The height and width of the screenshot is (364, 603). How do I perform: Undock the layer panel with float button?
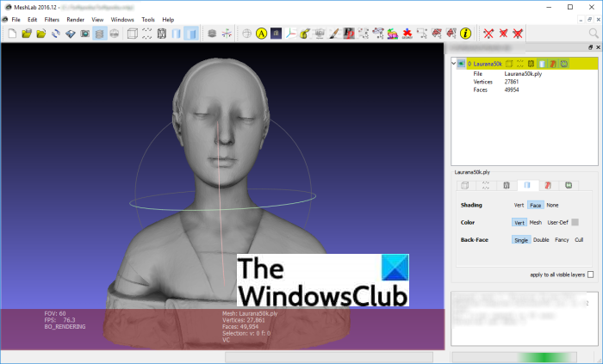coord(590,46)
